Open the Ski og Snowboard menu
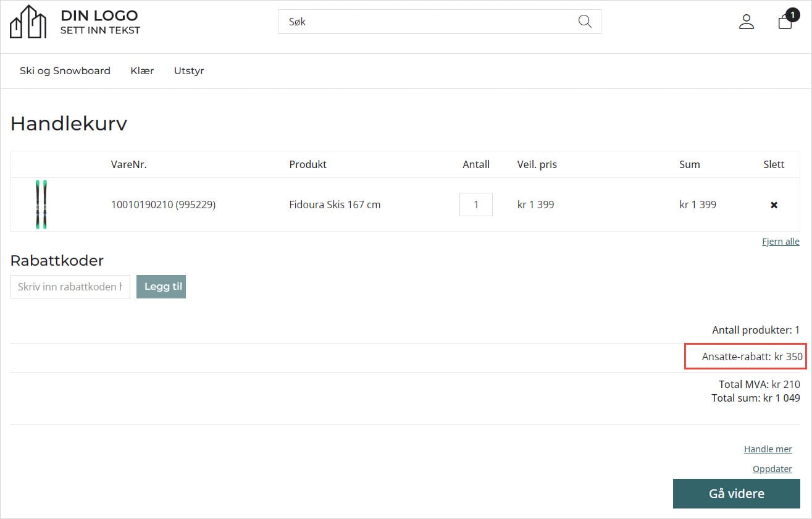This screenshot has width=812, height=519. [65, 70]
